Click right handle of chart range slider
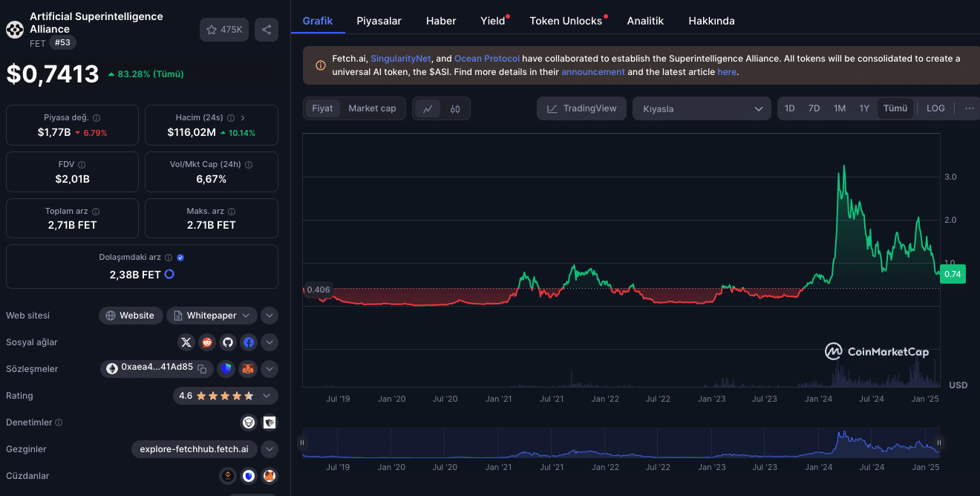This screenshot has height=496, width=980. pos(939,443)
